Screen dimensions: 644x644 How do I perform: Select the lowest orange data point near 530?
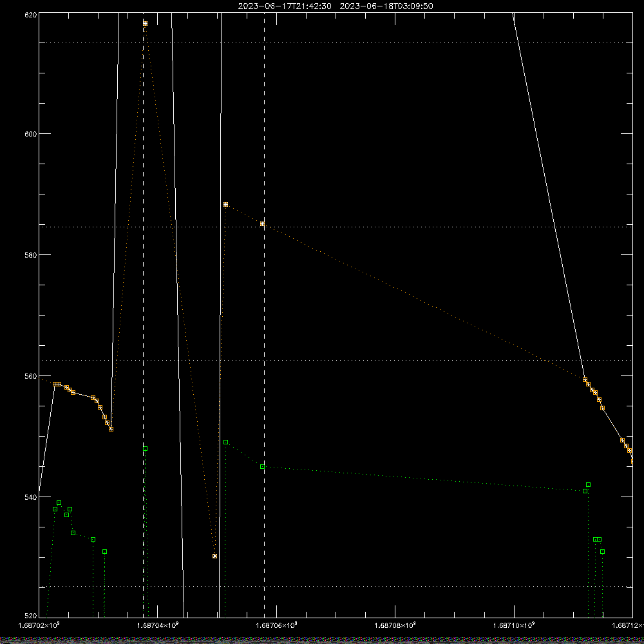pos(214,556)
